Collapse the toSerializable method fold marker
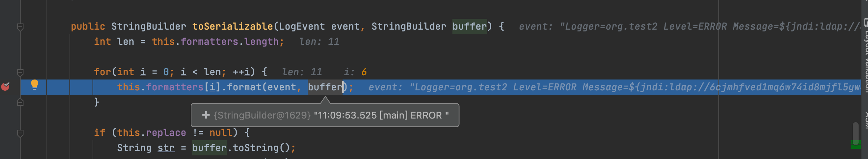The width and height of the screenshot is (868, 159). click(x=20, y=27)
